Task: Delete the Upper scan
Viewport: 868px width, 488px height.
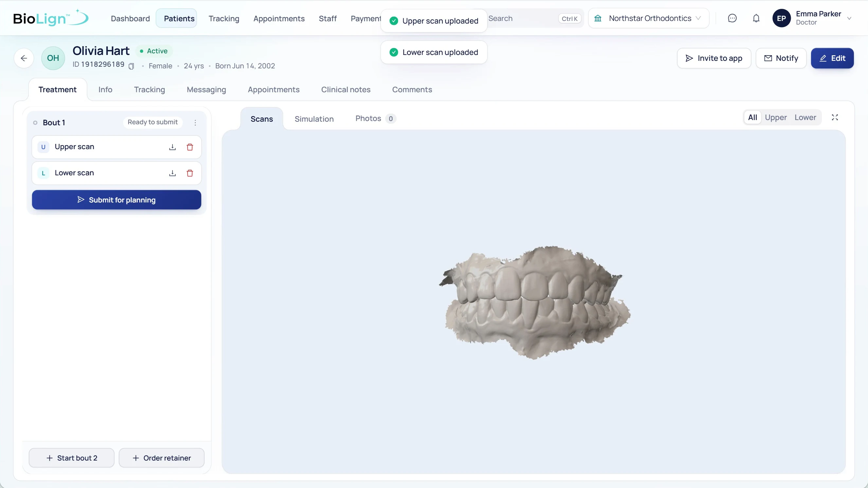Action: pos(190,147)
